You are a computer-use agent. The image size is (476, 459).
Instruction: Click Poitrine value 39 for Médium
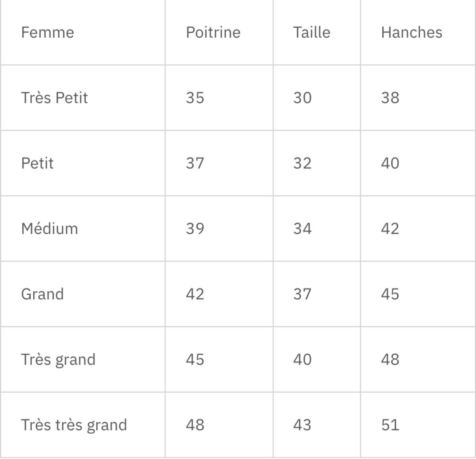[x=195, y=229]
